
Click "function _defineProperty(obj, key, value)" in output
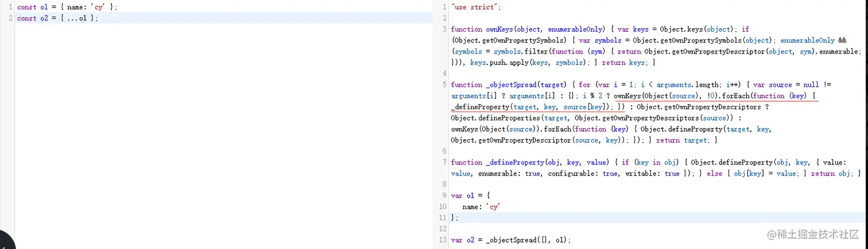tap(531, 163)
